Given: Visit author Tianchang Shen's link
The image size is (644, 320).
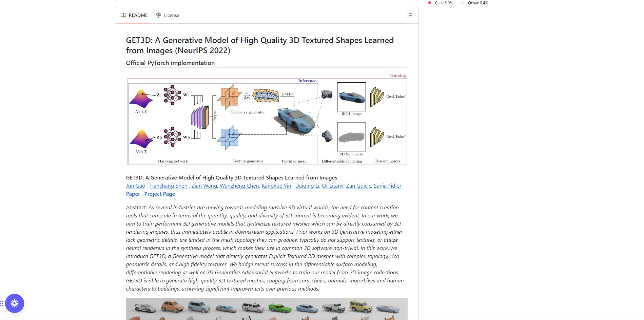Looking at the screenshot, I should pos(168,186).
